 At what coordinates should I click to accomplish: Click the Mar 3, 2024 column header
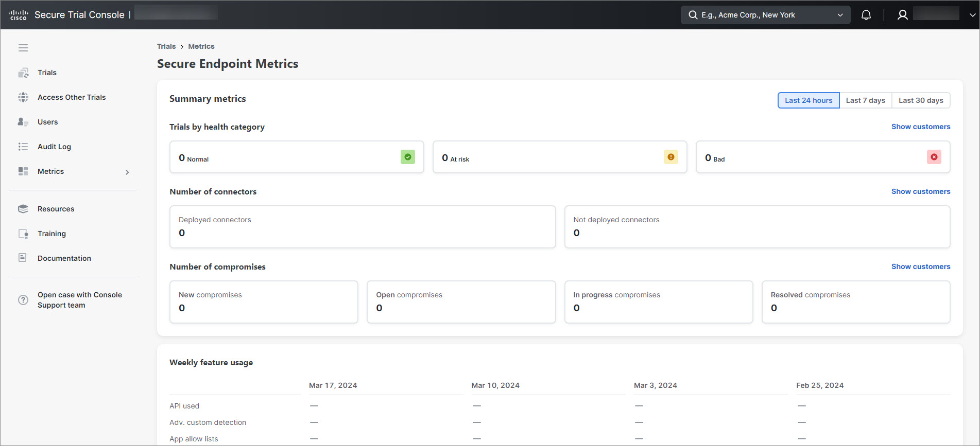coord(656,385)
